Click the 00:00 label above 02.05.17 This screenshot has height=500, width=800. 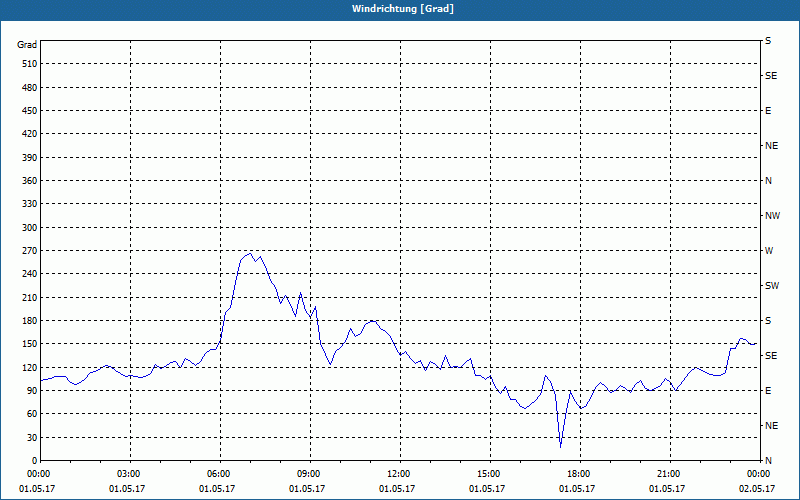(759, 474)
